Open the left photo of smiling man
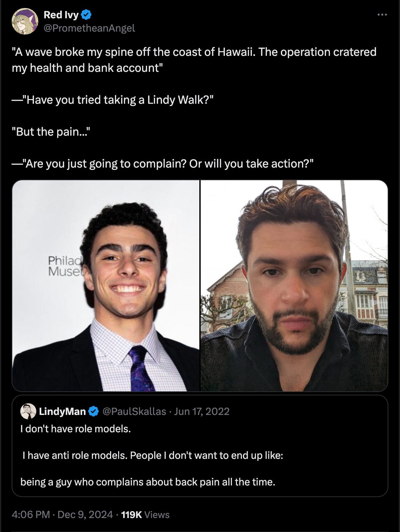This screenshot has height=532, width=400. pos(106,286)
